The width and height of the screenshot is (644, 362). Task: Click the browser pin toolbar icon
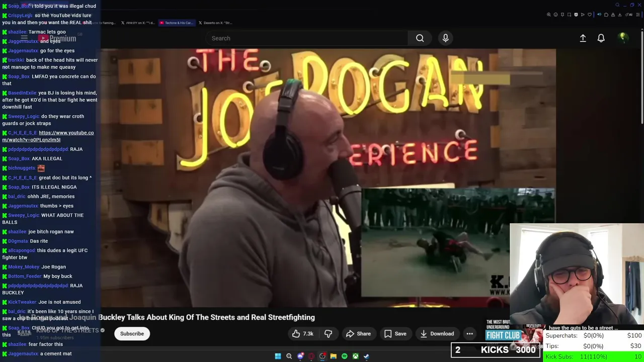click(562, 15)
